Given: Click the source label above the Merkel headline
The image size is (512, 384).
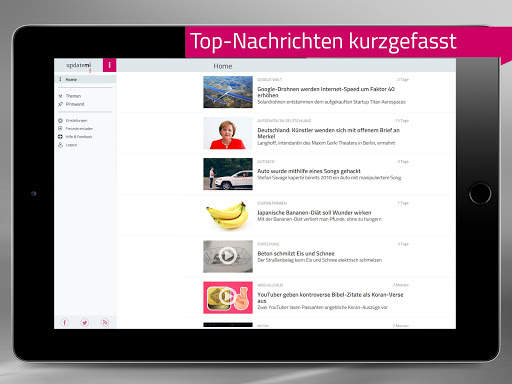Looking at the screenshot, I should [284, 121].
